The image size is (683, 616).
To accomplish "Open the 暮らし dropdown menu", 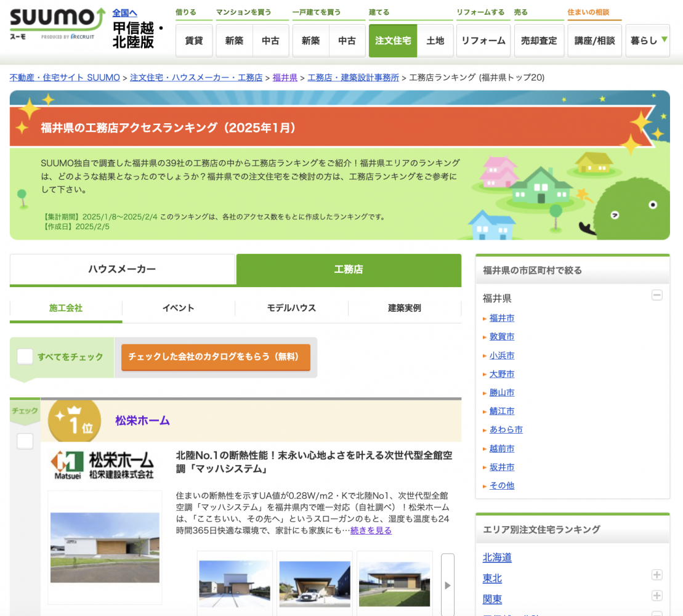I will pos(648,41).
